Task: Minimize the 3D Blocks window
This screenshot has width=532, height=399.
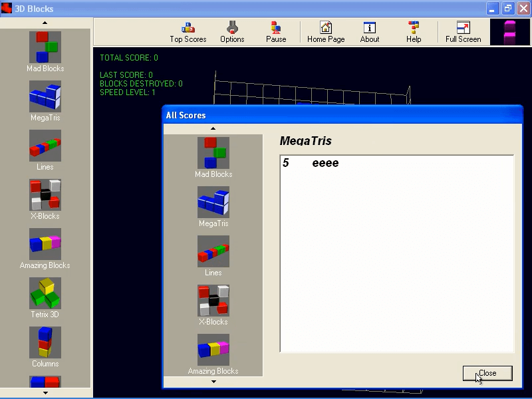Action: pyautogui.click(x=492, y=9)
